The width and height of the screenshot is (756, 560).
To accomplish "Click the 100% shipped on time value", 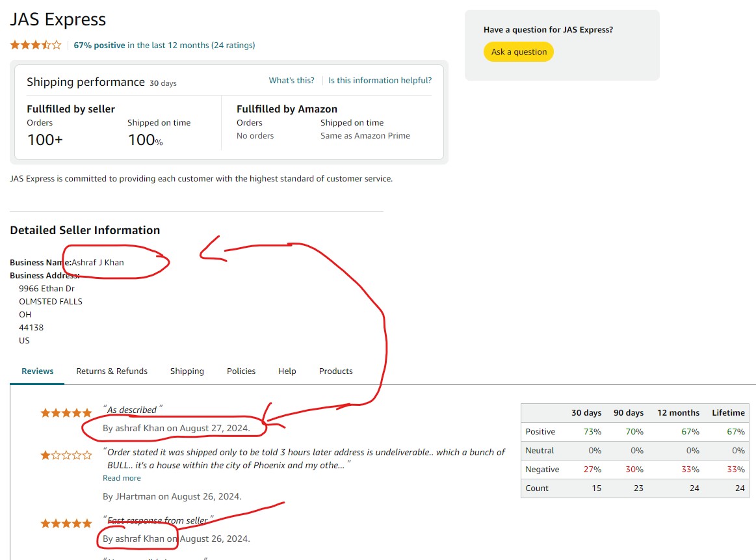I will click(145, 140).
